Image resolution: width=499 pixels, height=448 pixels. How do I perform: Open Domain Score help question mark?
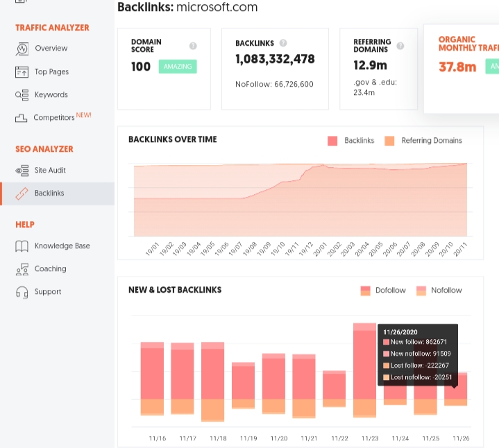tap(193, 46)
